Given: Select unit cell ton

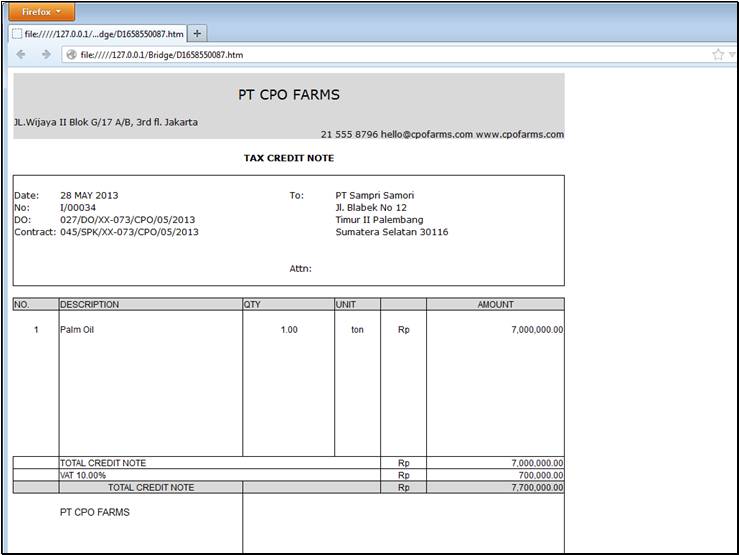Looking at the screenshot, I should pos(357,330).
